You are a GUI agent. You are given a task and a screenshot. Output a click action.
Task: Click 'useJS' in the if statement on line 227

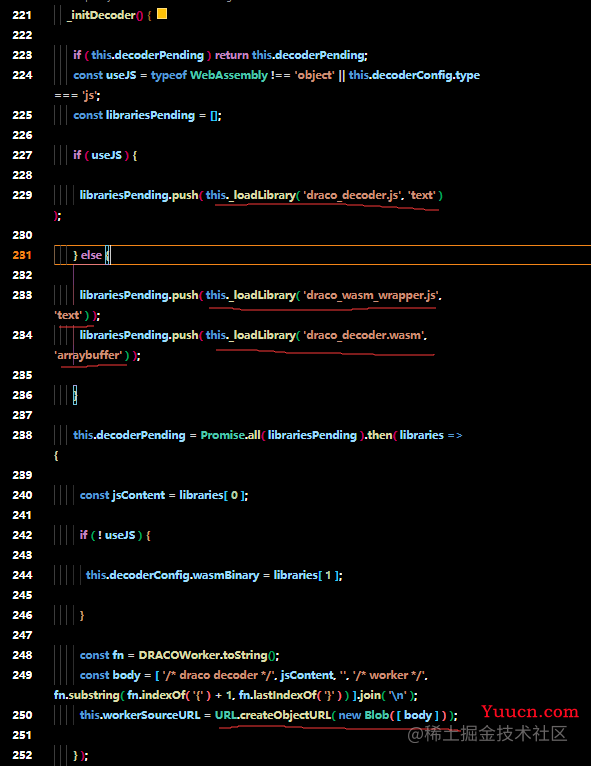[x=106, y=155]
